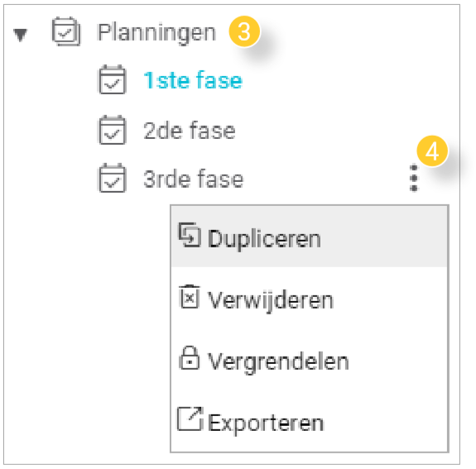Click the trash icon beside Verwijderen
The height and width of the screenshot is (469, 476).
tap(189, 297)
